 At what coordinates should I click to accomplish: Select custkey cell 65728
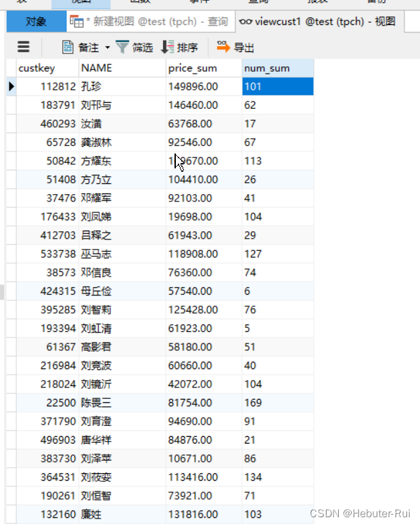47,143
